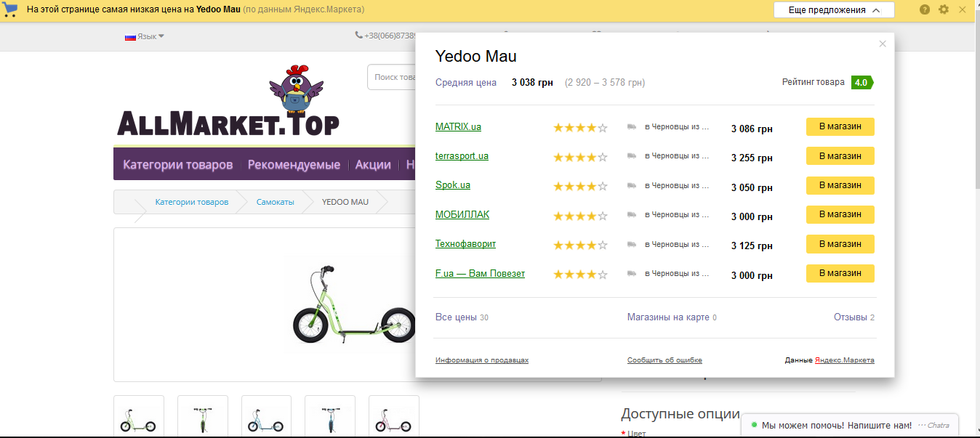Screen dimensions: 980x438
Task: Expand the Еще предложения dropdown
Action: click(834, 10)
